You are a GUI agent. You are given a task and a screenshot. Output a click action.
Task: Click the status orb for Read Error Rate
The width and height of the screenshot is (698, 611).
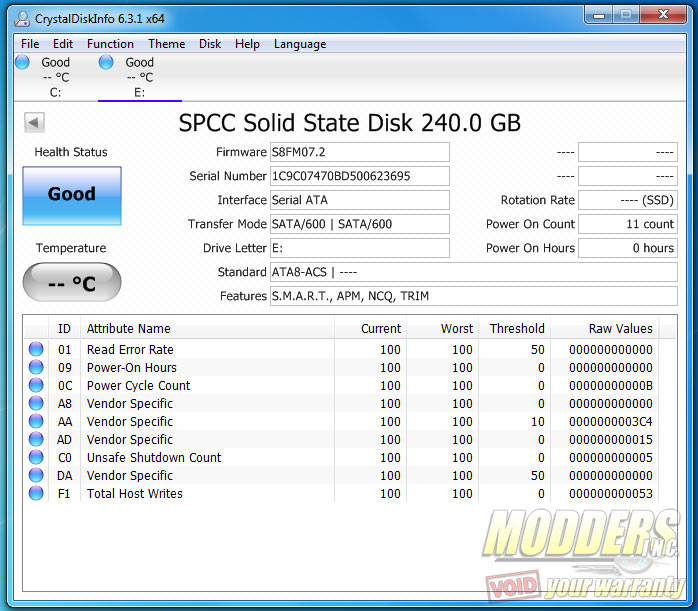(x=36, y=349)
